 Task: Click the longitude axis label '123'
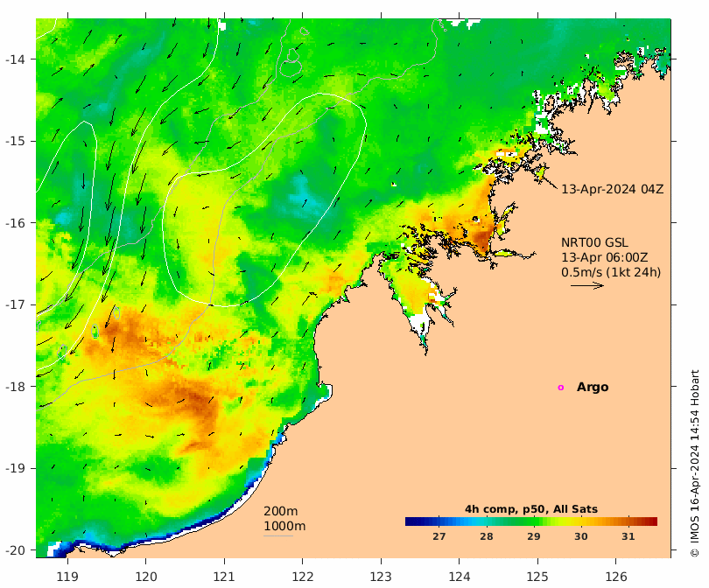(381, 577)
